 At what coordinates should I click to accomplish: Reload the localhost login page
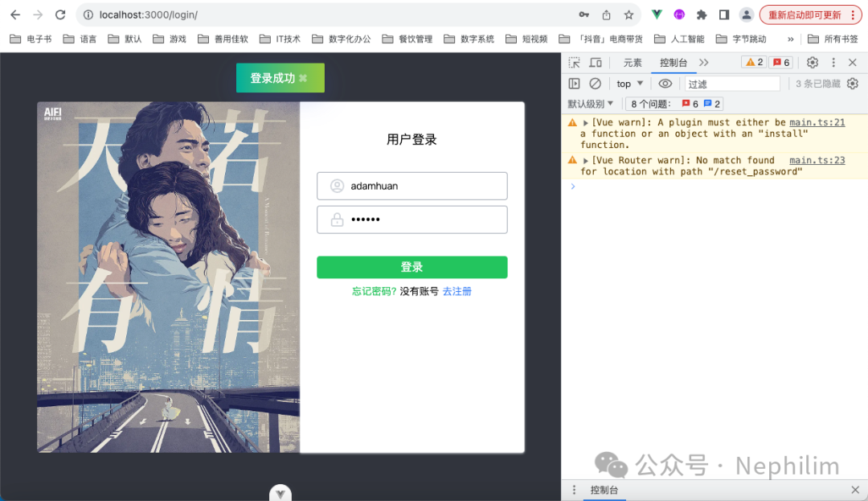click(x=60, y=15)
